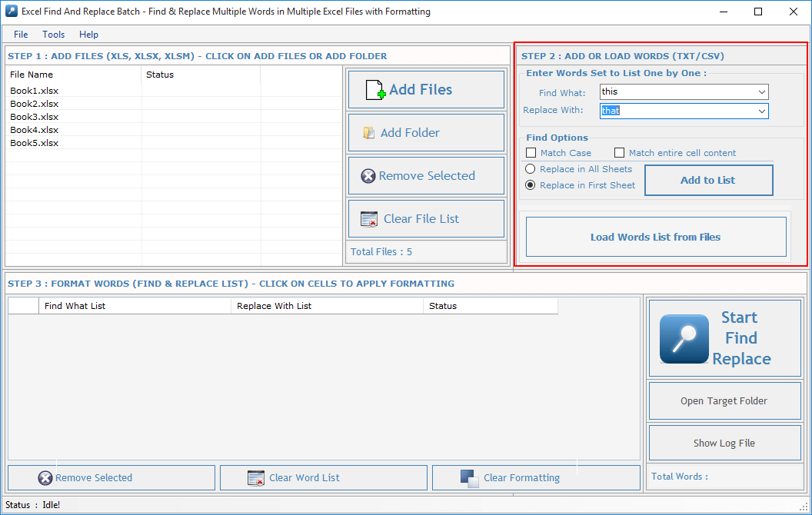Click the Clear Word List icon
The width and height of the screenshot is (812, 515).
[256, 478]
